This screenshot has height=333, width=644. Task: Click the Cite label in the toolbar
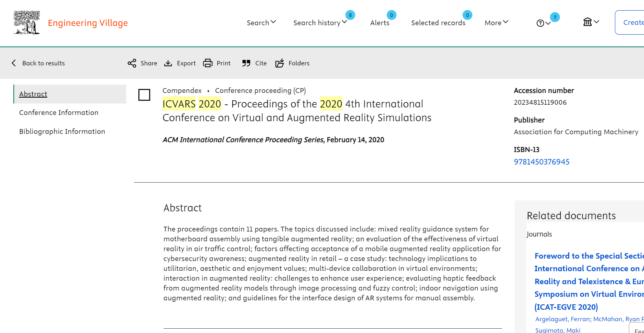coord(261,63)
